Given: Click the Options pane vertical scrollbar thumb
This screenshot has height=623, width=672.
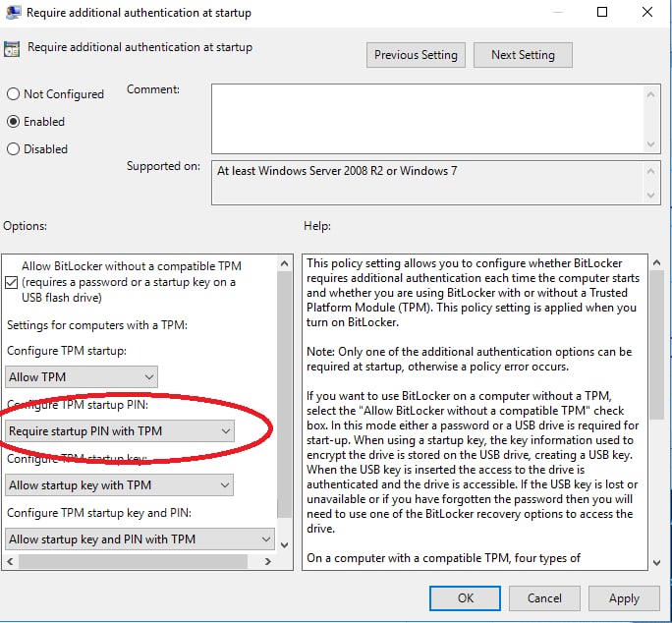Looking at the screenshot, I should pyautogui.click(x=284, y=394).
